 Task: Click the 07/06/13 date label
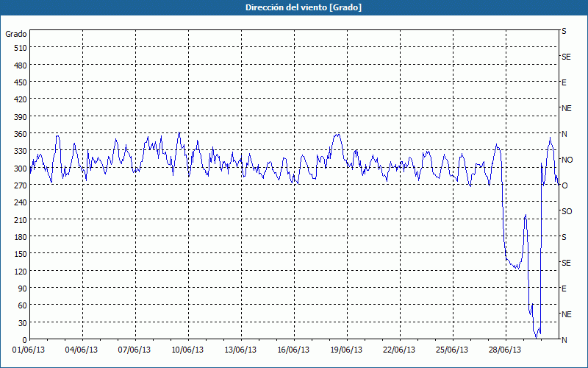135,350
